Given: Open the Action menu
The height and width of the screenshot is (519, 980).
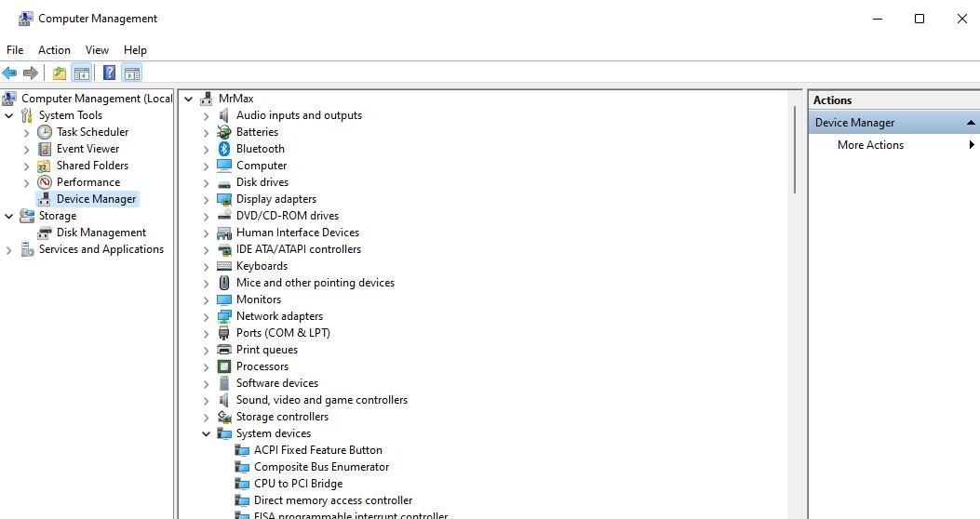Looking at the screenshot, I should [x=54, y=50].
